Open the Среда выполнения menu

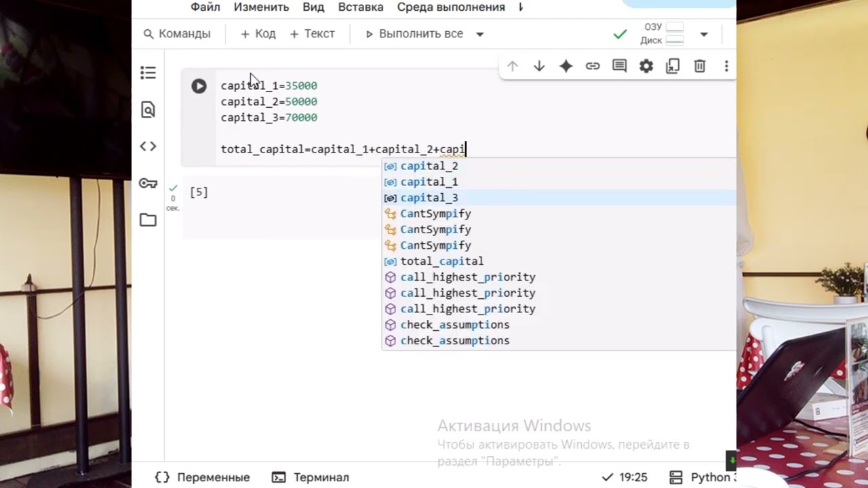point(451,7)
